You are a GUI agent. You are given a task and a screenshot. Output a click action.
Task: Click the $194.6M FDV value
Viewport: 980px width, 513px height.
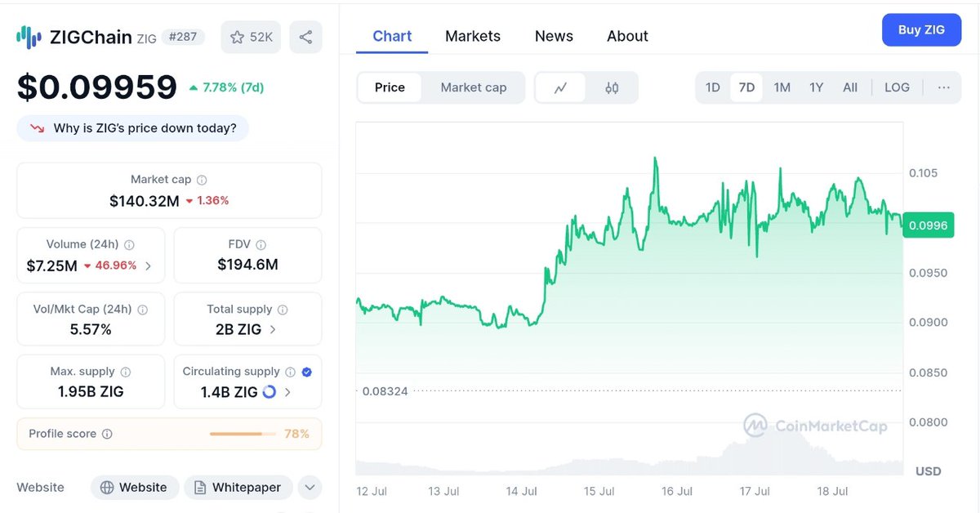247,265
